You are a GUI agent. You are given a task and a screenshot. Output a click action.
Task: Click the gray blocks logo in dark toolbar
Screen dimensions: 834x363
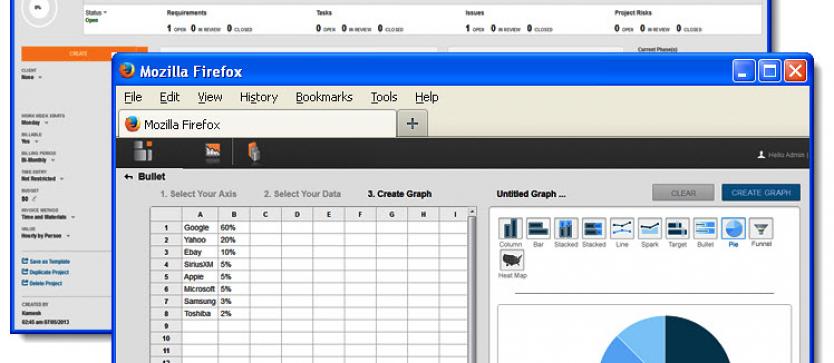coord(143,151)
